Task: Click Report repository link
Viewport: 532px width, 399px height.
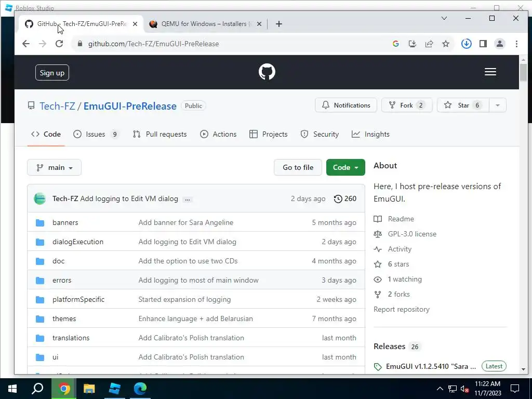Action: click(402, 310)
